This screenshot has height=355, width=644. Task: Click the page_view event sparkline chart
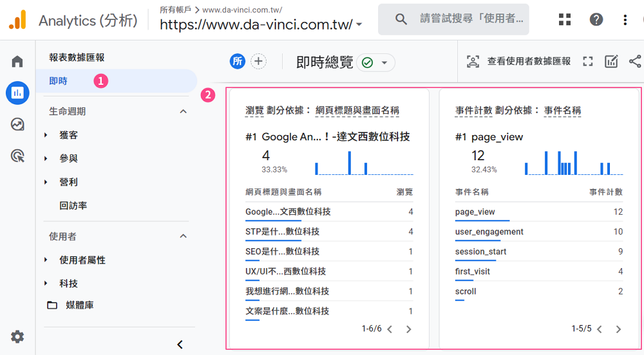click(574, 163)
